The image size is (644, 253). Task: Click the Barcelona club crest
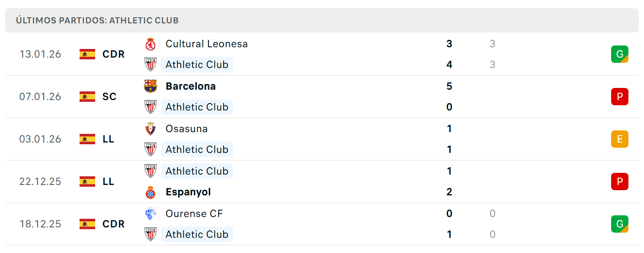150,86
